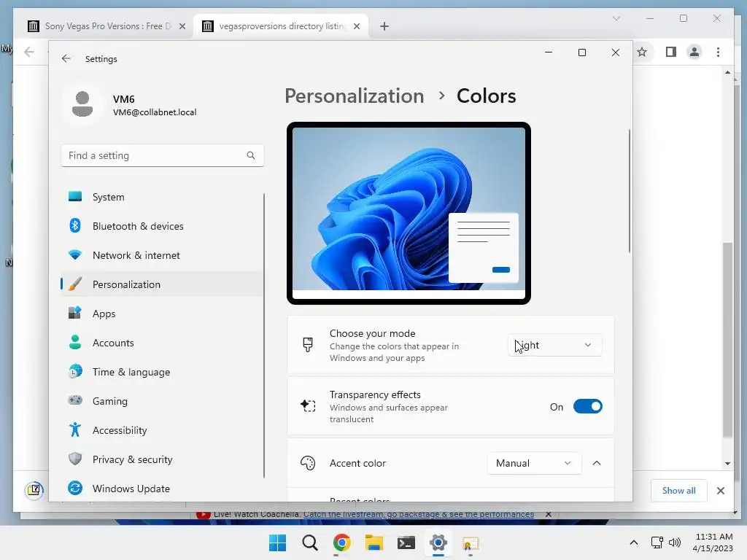Click the Accent color palette icon

[308, 463]
